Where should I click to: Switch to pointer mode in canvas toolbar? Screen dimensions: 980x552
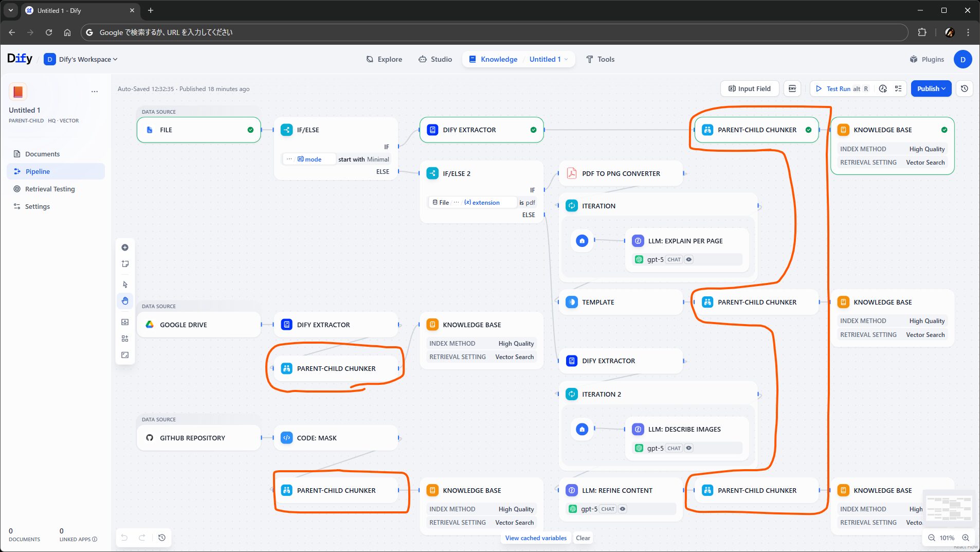(125, 284)
